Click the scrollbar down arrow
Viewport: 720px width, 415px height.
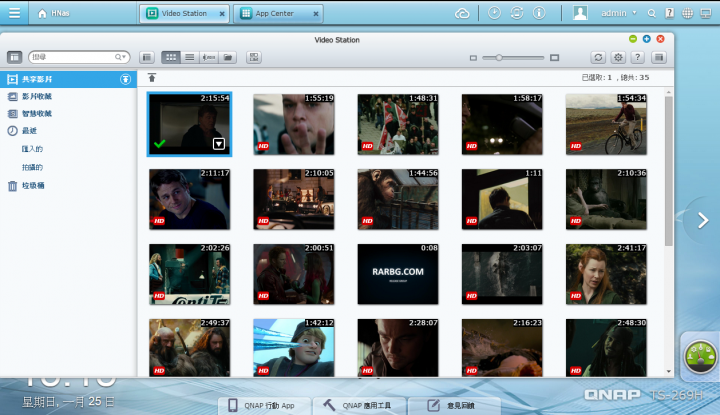tap(669, 371)
